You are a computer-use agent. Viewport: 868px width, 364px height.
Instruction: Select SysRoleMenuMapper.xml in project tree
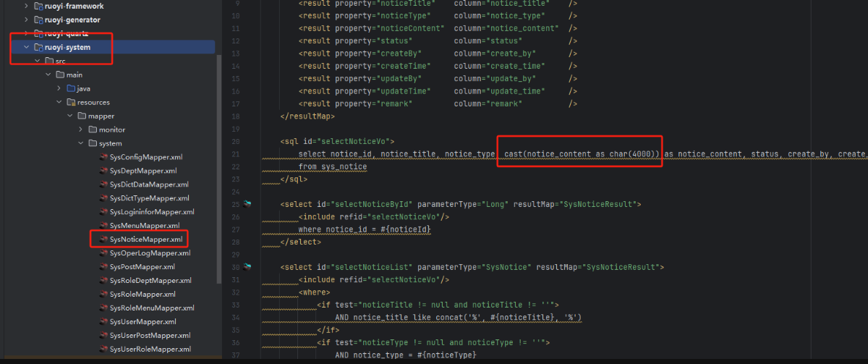(x=152, y=308)
